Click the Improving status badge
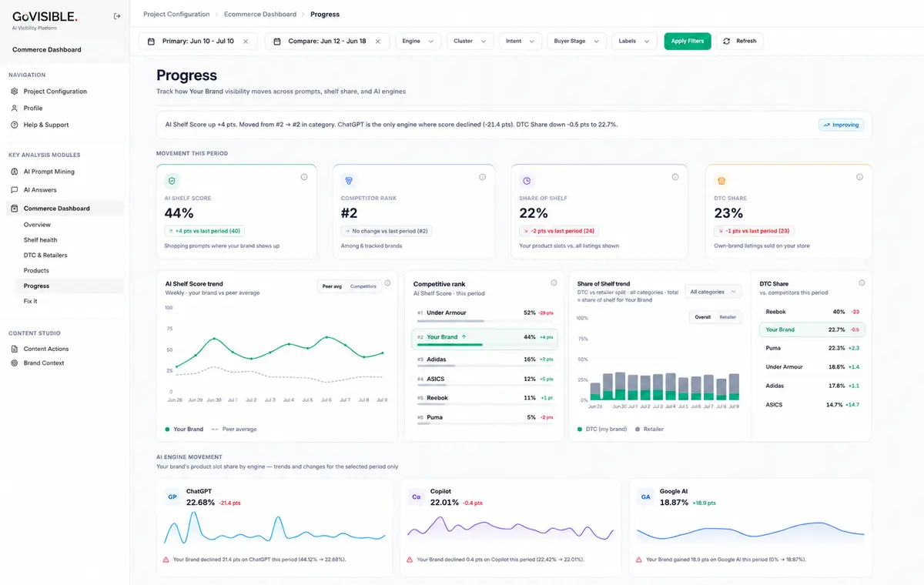Image resolution: width=924 pixels, height=585 pixels. coord(841,125)
